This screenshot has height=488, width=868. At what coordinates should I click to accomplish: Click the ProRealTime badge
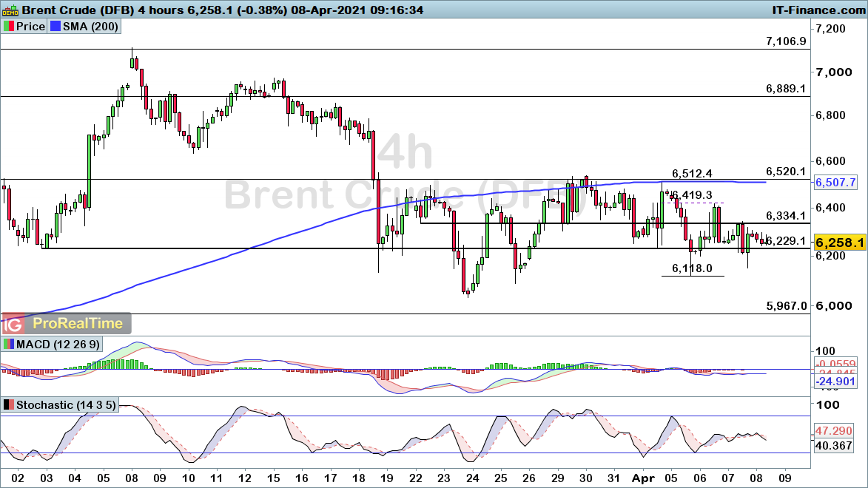[78, 324]
